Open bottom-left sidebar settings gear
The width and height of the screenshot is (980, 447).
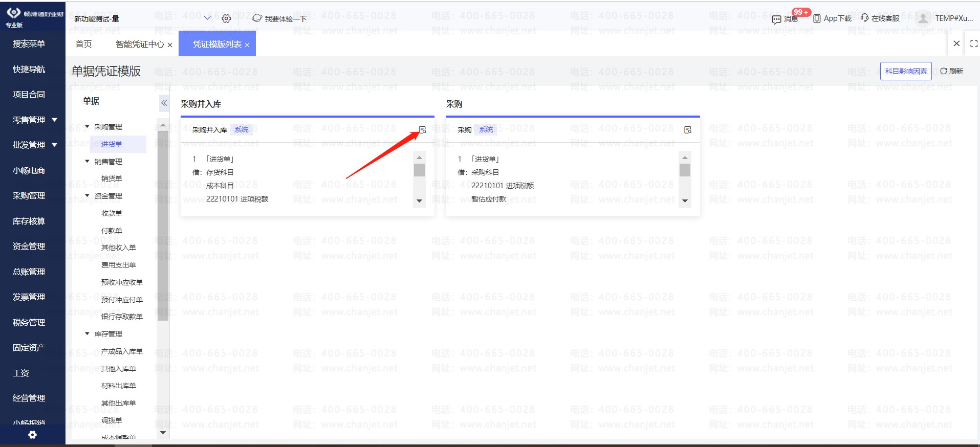32,435
